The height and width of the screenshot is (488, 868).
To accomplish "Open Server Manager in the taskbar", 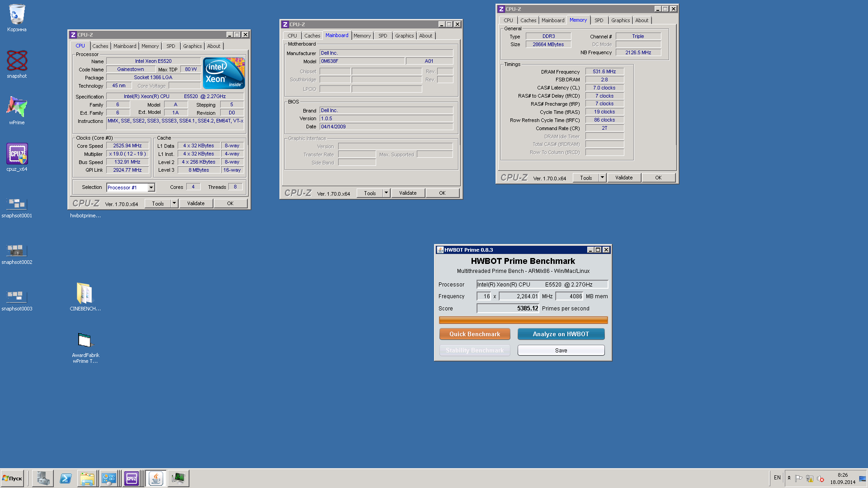I will pyautogui.click(x=43, y=478).
